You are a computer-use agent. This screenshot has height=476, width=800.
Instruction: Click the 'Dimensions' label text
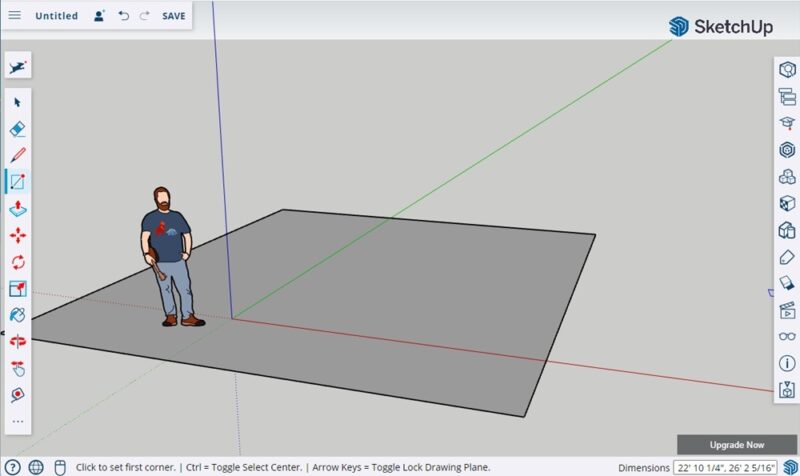pos(644,468)
